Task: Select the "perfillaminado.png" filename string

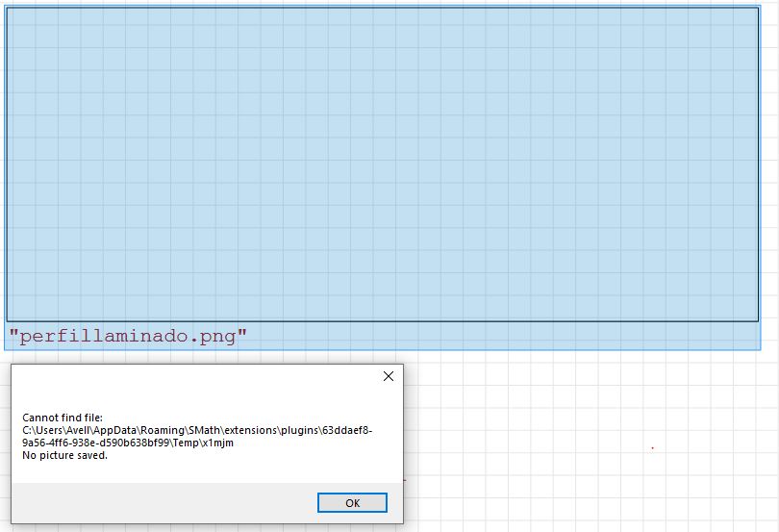Action: [128, 337]
